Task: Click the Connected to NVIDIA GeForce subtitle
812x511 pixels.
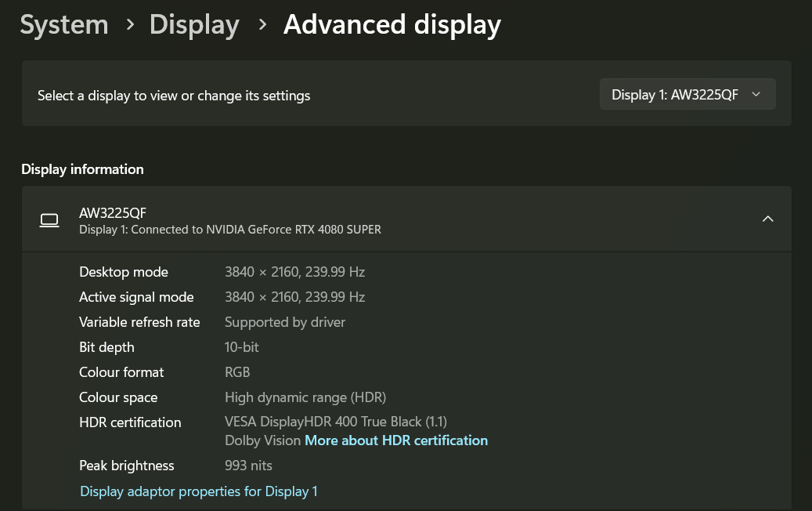Action: (x=230, y=230)
